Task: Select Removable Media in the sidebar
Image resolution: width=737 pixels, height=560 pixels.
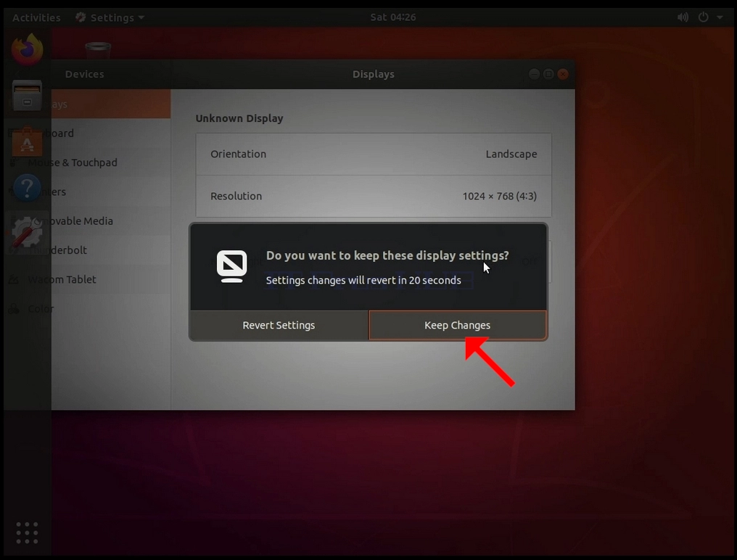Action: [88, 221]
